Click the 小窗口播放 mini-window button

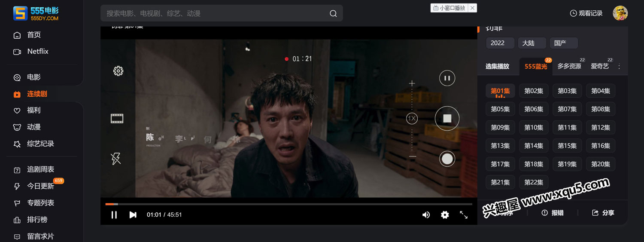(x=449, y=8)
